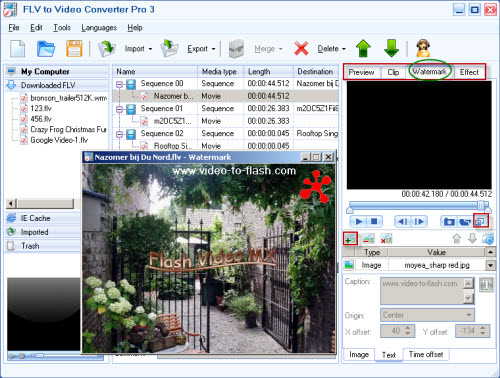The height and width of the screenshot is (378, 500).
Task: Collapse the Sequence 01 tree node
Action: coord(119,109)
